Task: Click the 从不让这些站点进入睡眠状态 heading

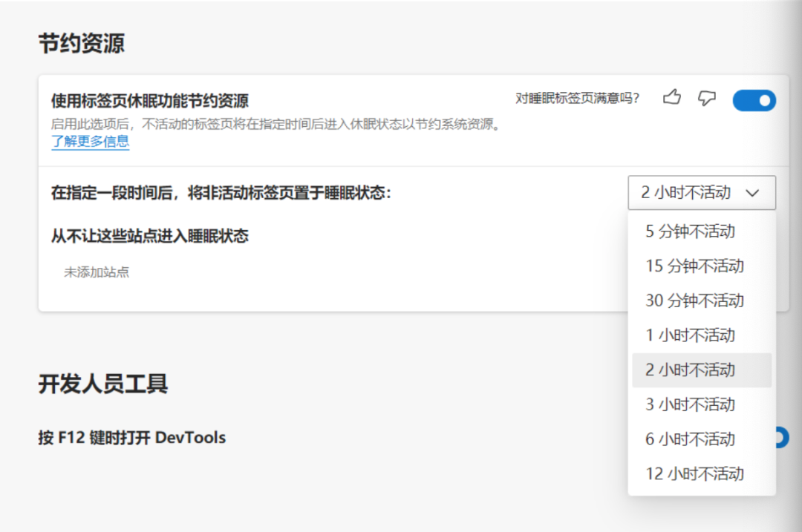Action: [150, 236]
